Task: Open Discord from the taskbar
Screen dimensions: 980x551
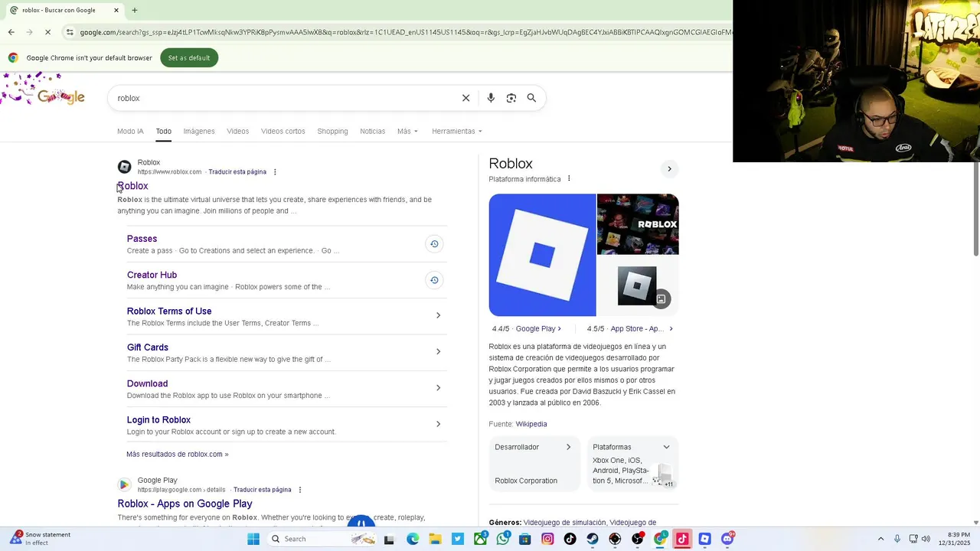Action: [x=727, y=539]
